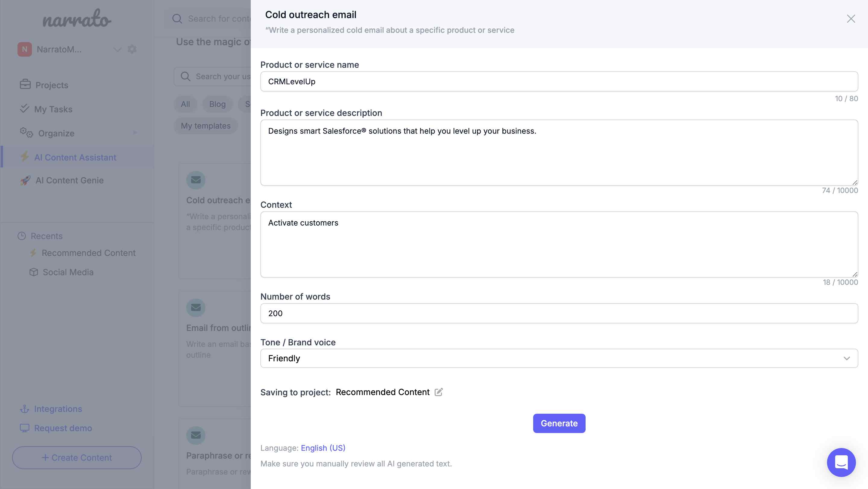Focus the Product or service name field
Screen dimensions: 868x489
(559, 81)
